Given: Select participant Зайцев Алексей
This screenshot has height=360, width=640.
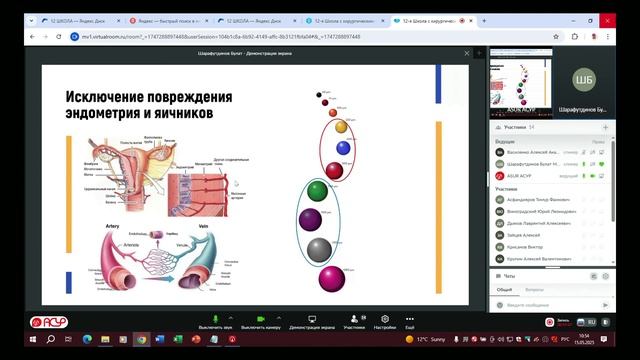Looking at the screenshot, I should click(550, 235).
